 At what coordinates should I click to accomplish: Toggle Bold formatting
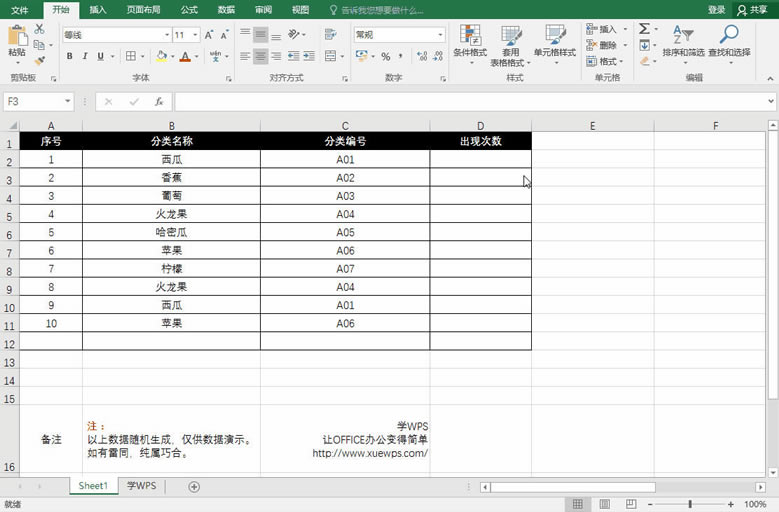(70, 56)
